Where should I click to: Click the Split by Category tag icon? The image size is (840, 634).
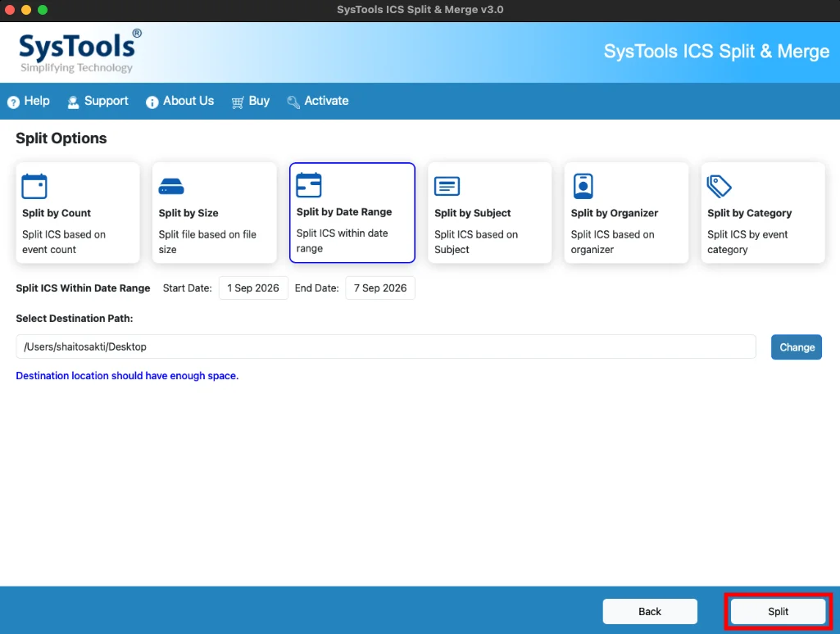click(719, 186)
